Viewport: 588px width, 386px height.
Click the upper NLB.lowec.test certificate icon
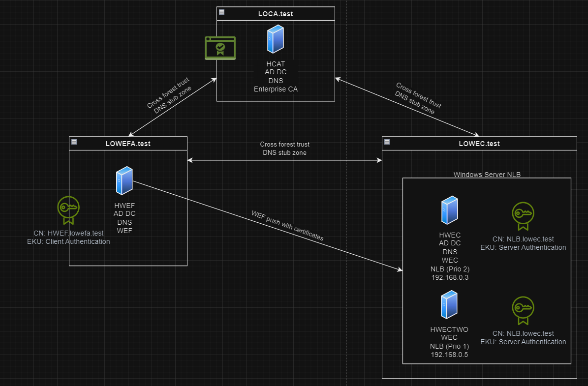523,216
